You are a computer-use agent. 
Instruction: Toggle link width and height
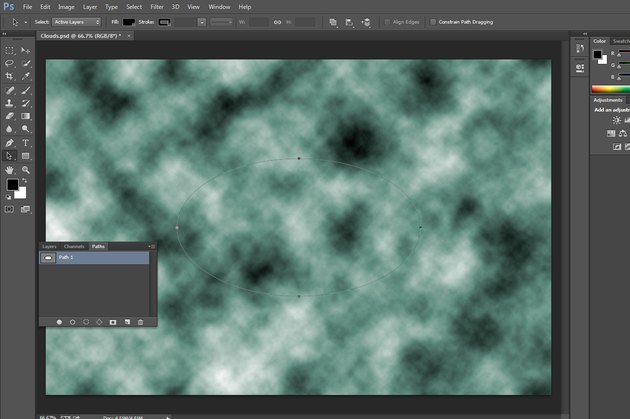[x=277, y=22]
